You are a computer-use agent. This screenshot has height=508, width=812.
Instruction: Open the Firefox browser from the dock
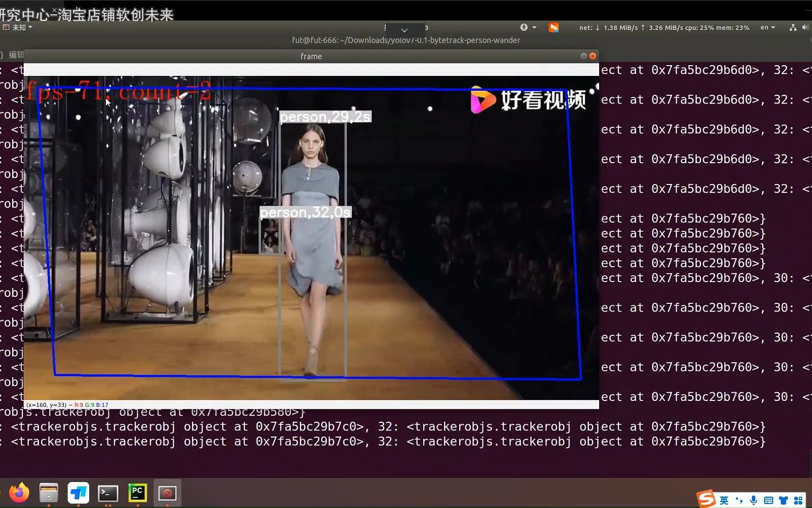18,493
